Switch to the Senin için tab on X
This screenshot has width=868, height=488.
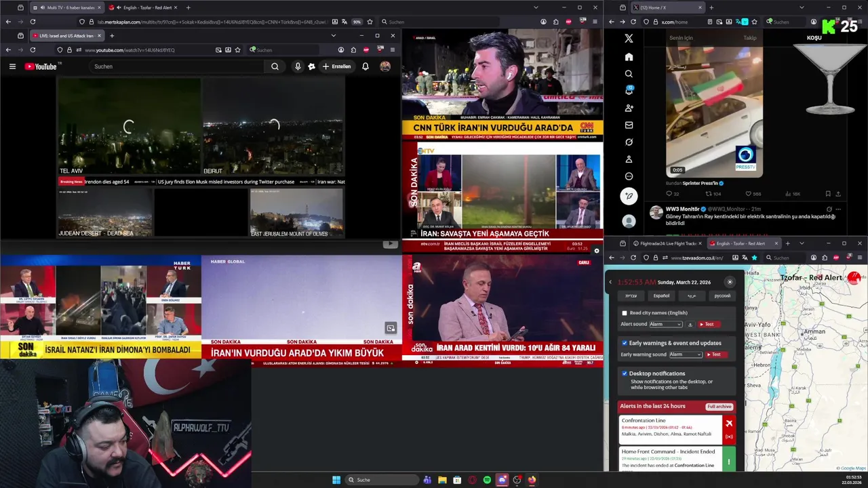click(x=681, y=38)
